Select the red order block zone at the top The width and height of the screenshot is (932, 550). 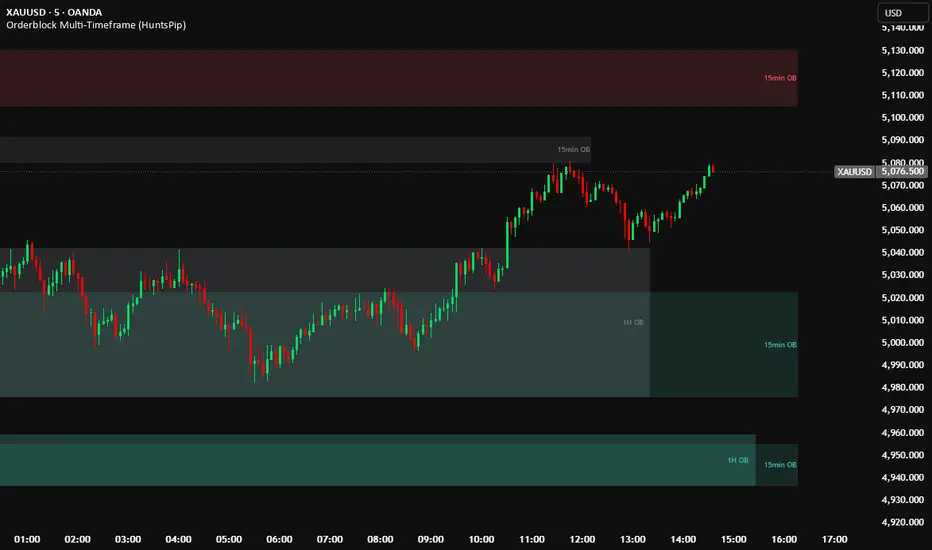tap(400, 78)
